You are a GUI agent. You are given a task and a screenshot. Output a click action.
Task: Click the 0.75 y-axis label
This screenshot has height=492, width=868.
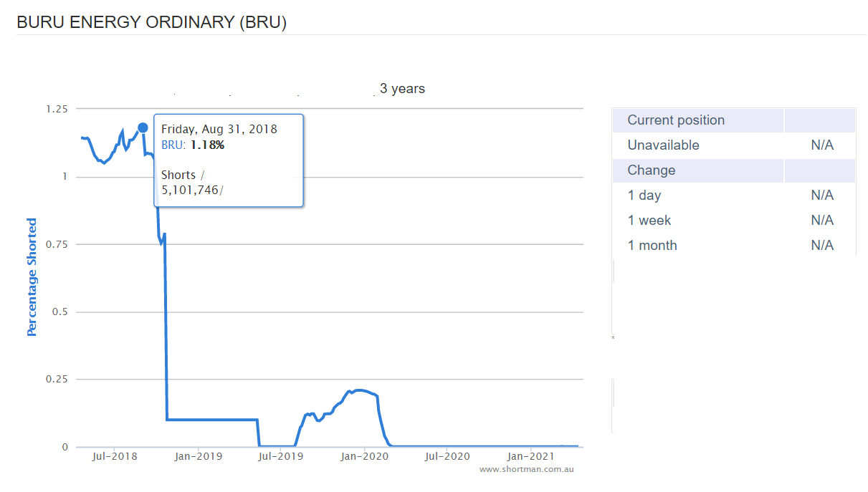click(57, 244)
